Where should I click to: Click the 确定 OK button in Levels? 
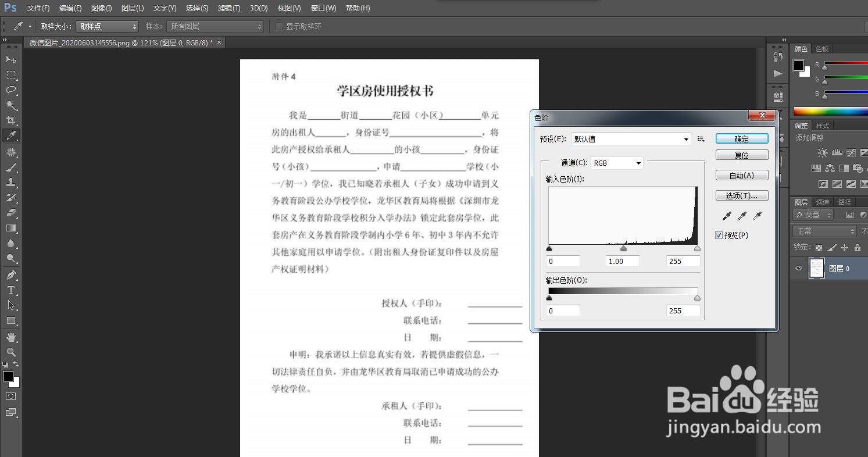742,138
